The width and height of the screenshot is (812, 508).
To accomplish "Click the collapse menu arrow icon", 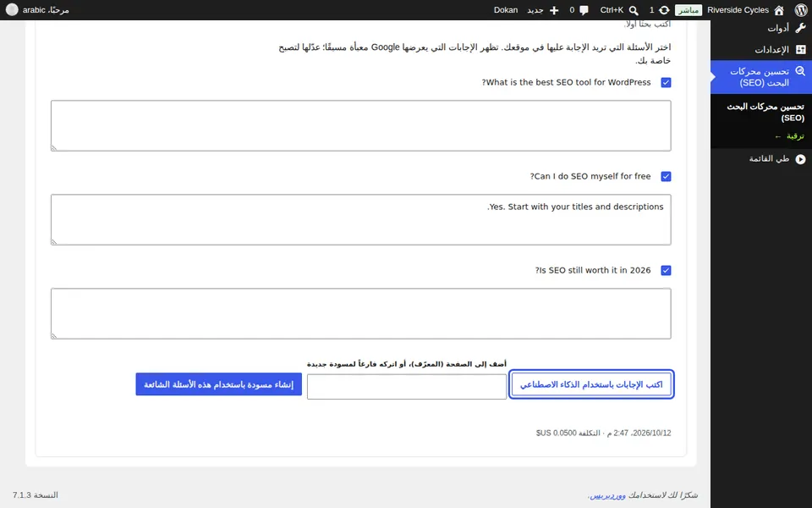I will tap(800, 159).
